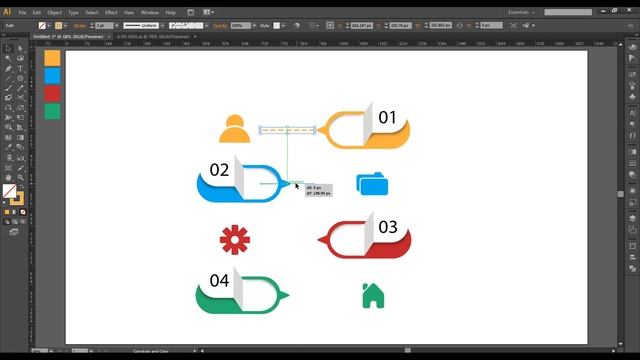Viewport: 640px width, 360px height.
Task: Apply Gradient mode button below fill/stroke
Action: 15,212
